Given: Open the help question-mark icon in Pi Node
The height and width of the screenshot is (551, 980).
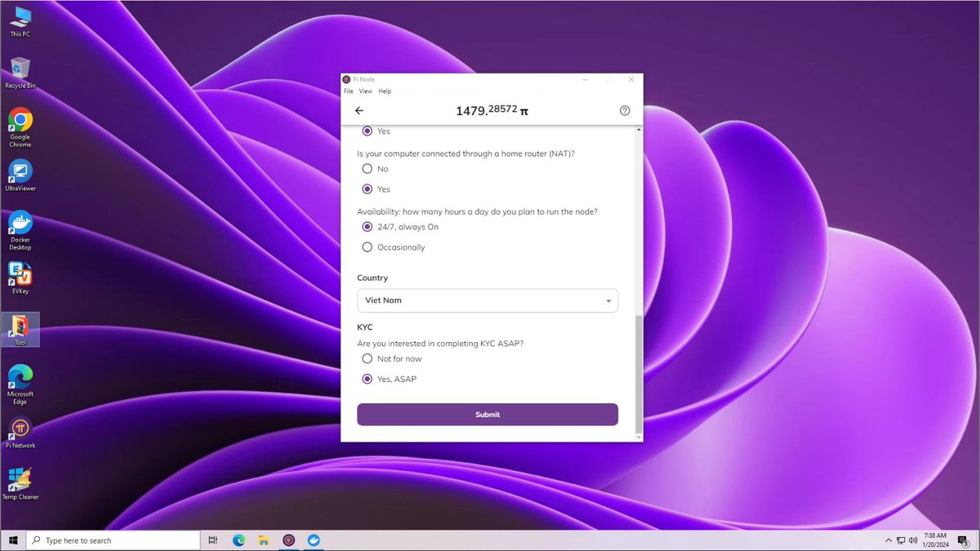Looking at the screenshot, I should tap(625, 111).
